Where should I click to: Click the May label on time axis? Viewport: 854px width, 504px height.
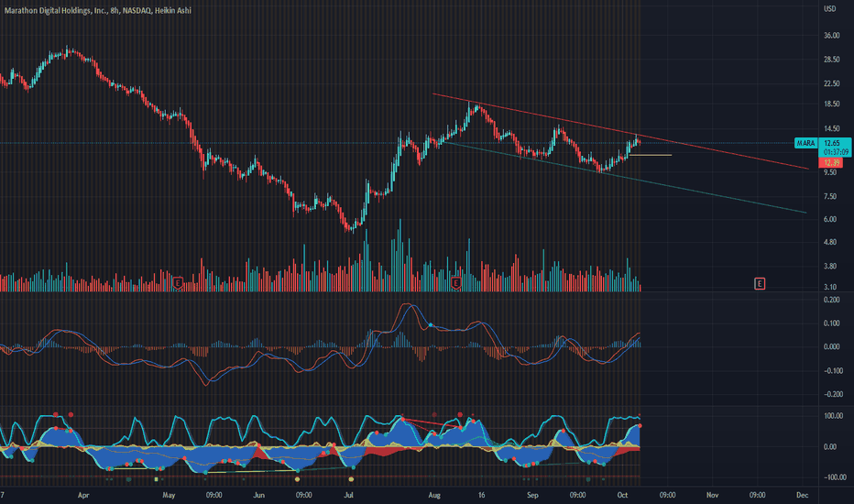(169, 495)
